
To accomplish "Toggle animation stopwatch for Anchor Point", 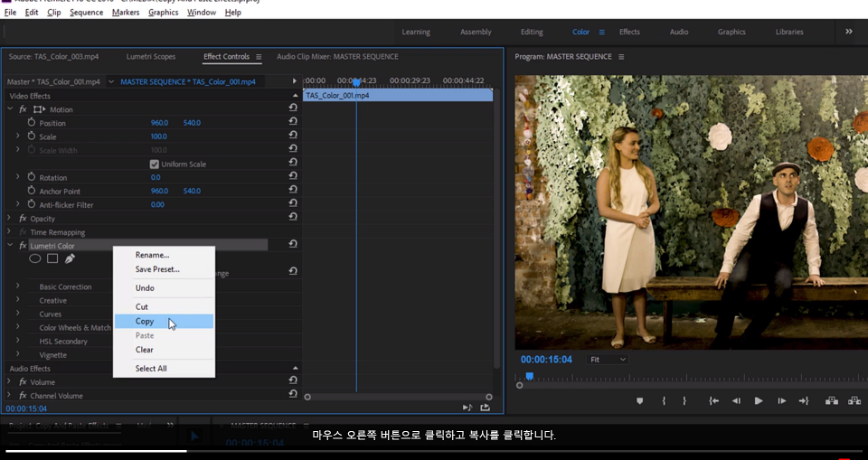I will [x=32, y=191].
